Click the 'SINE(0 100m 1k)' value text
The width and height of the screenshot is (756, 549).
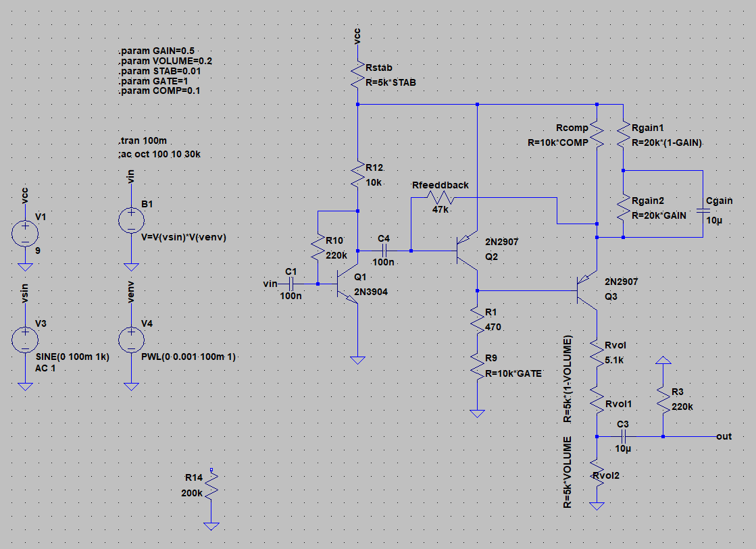pyautogui.click(x=73, y=357)
